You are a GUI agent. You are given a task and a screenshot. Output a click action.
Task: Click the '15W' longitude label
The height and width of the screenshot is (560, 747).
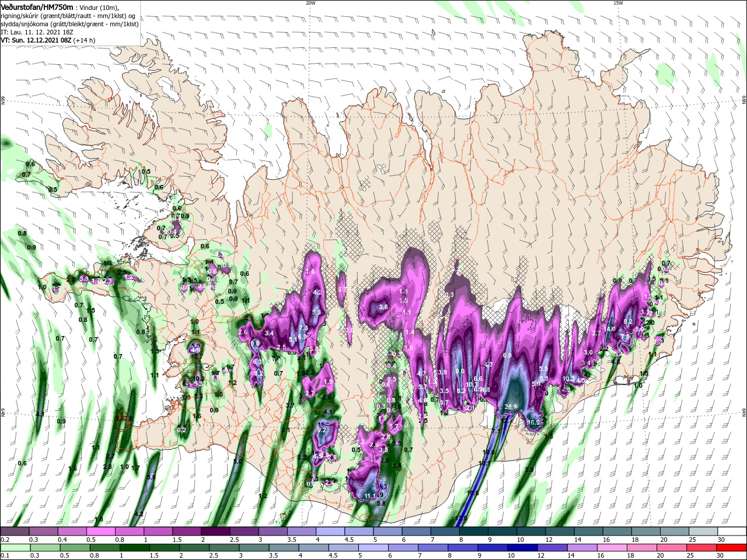pyautogui.click(x=618, y=3)
